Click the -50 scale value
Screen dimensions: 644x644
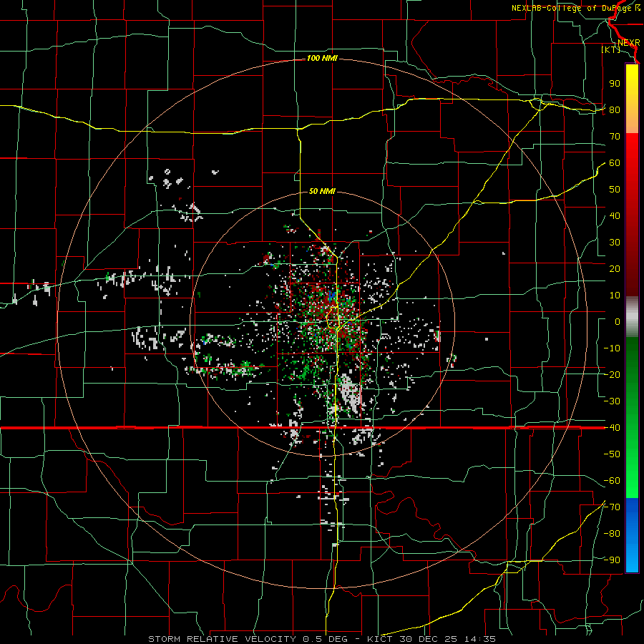612,454
